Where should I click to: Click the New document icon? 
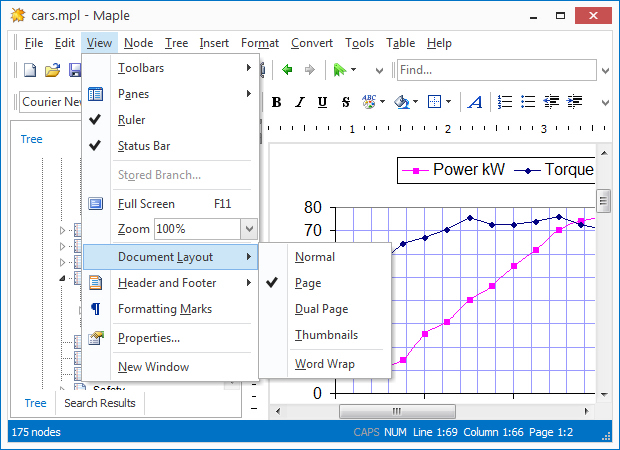coord(30,70)
